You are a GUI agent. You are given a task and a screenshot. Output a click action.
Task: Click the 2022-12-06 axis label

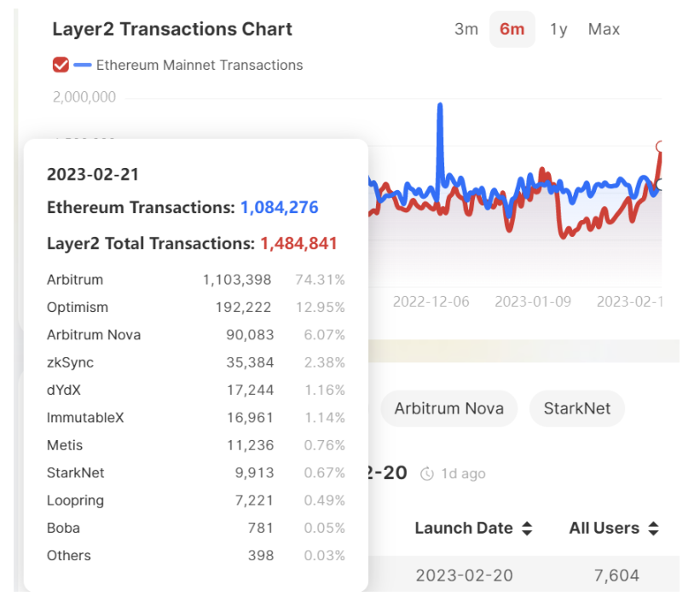coord(431,302)
